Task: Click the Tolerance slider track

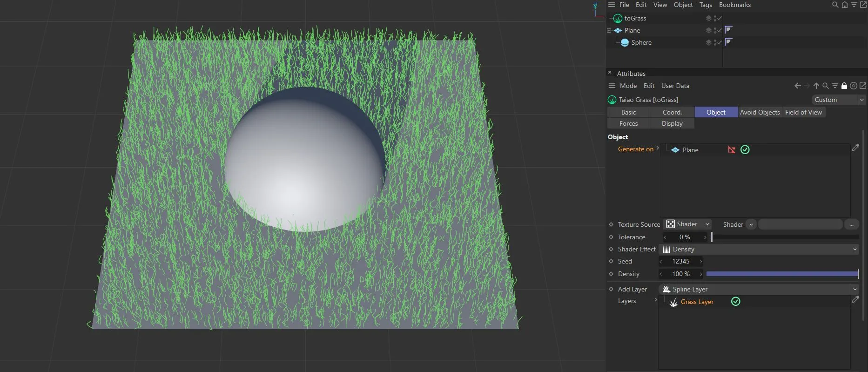Action: [x=785, y=237]
